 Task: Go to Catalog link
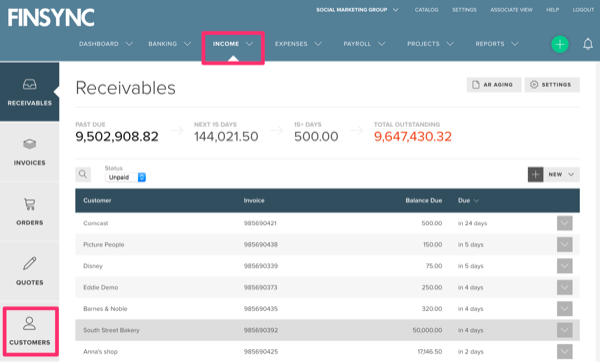[x=426, y=10]
